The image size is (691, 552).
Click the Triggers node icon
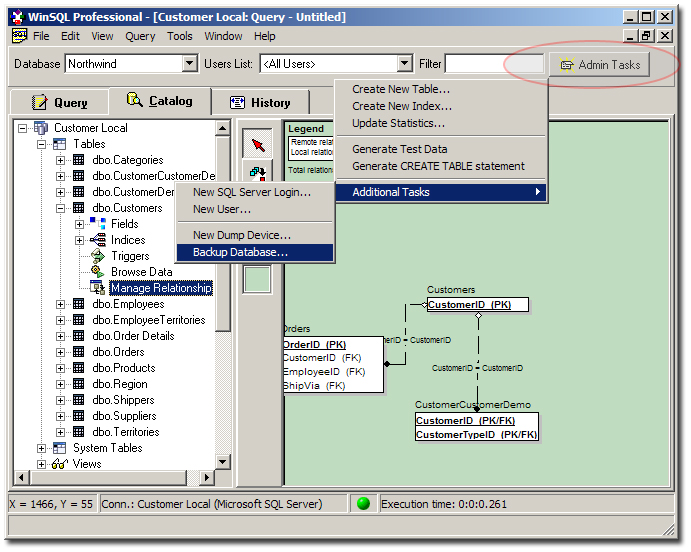(97, 256)
